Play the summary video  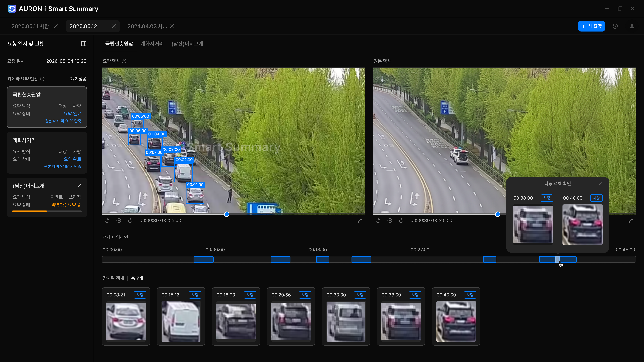[x=119, y=221]
